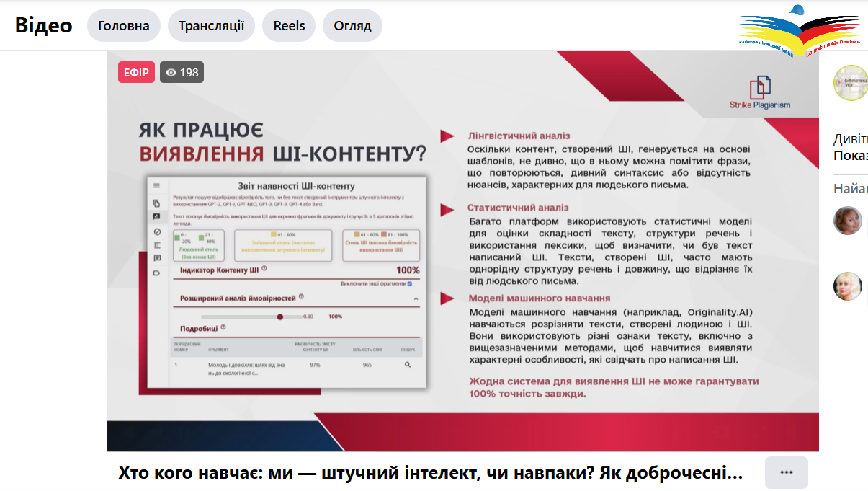Click the red ЕФІР live badge
This screenshot has width=868, height=491.
[136, 72]
